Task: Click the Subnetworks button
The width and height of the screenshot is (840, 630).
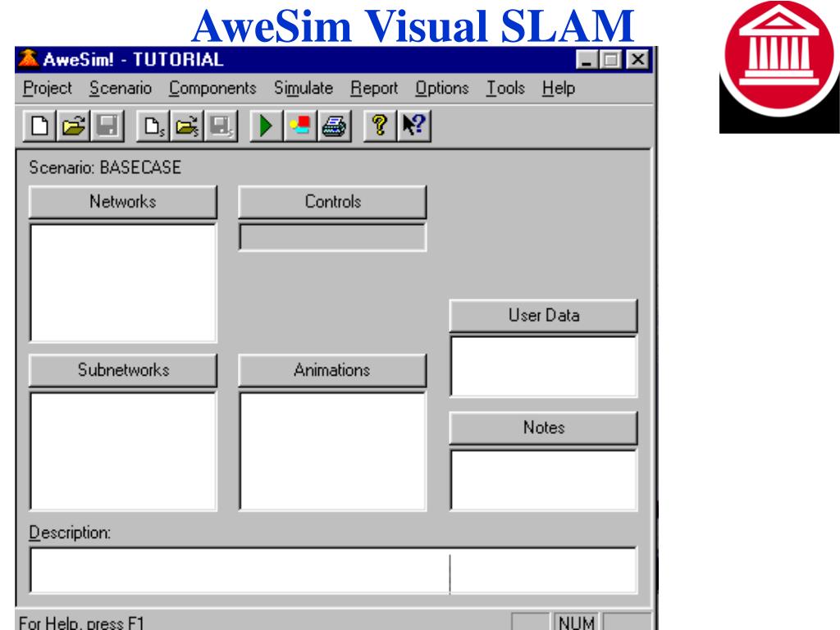Action: point(123,370)
